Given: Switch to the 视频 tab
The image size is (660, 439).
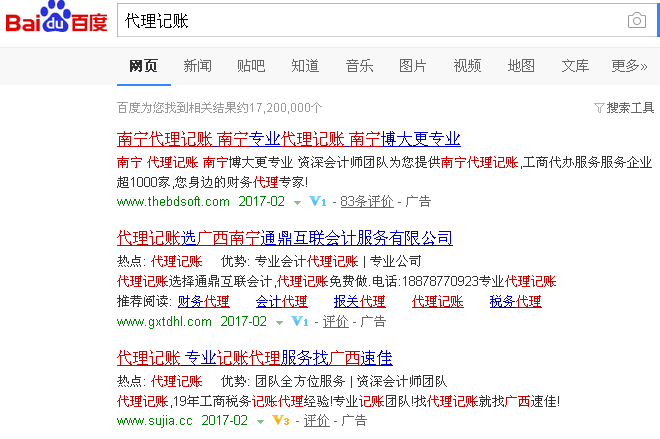Looking at the screenshot, I should point(467,66).
